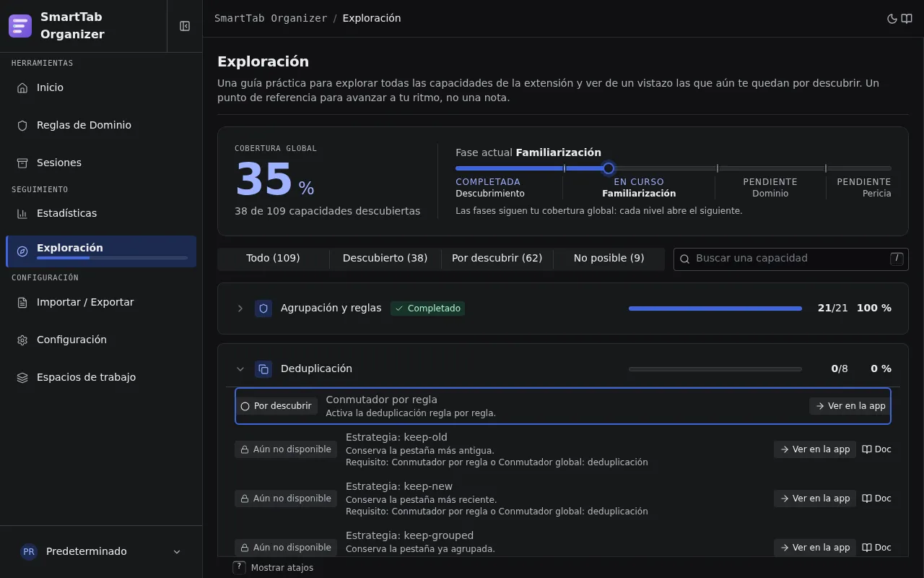924x578 pixels.
Task: Open Estadísticas page
Action: (x=101, y=213)
